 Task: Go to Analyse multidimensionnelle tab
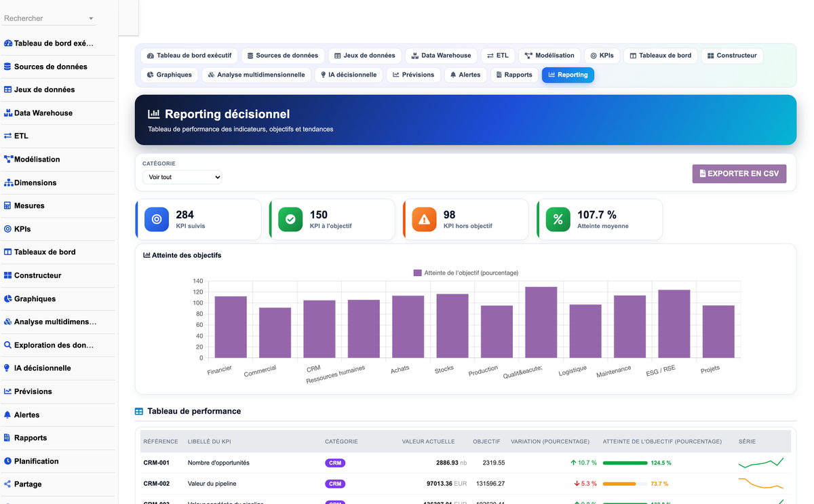pyautogui.click(x=256, y=75)
